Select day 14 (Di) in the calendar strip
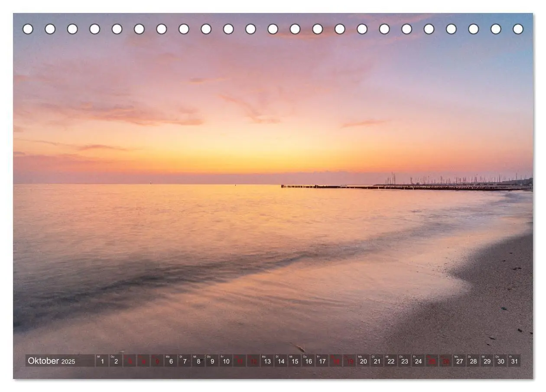The image size is (546, 392). coord(281,361)
